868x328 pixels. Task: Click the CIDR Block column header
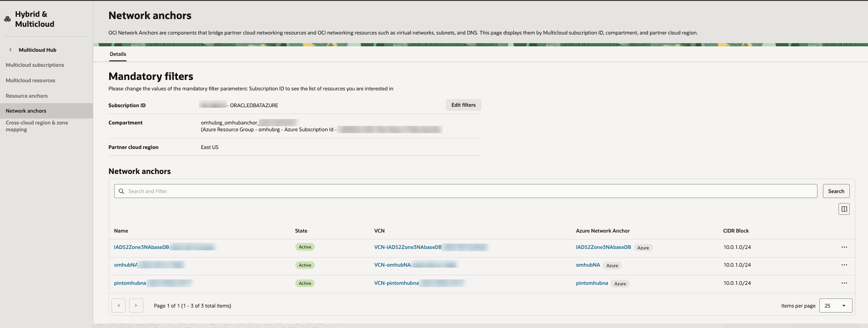pos(736,231)
